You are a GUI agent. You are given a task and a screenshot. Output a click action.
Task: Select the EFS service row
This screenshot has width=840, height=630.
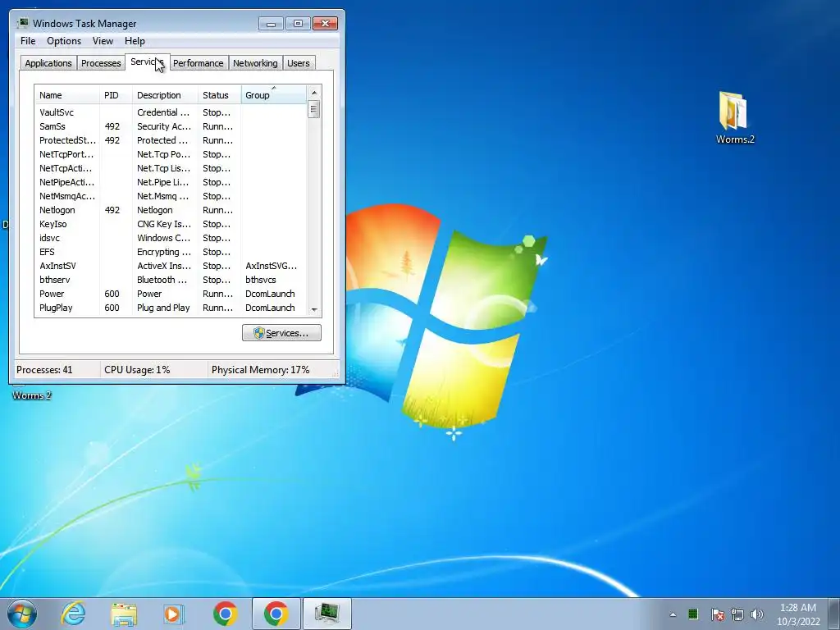[x=171, y=252]
